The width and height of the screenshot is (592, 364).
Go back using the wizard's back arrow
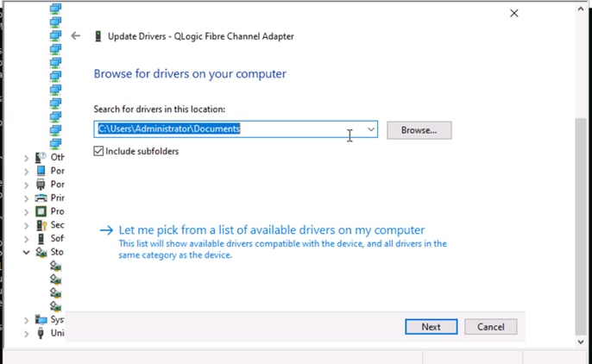[x=76, y=36]
